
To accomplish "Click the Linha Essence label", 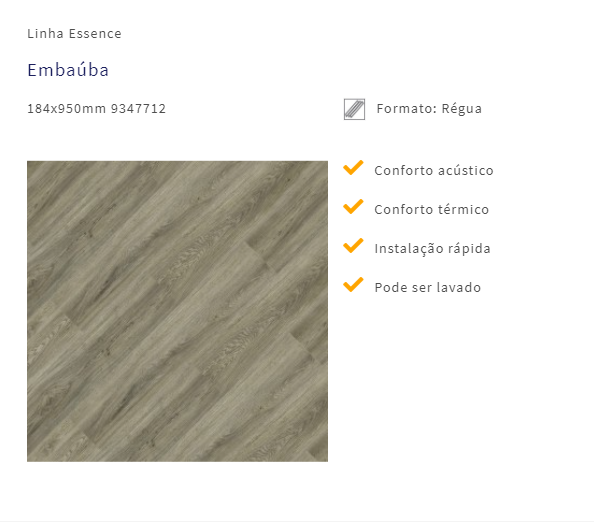I will pyautogui.click(x=74, y=34).
